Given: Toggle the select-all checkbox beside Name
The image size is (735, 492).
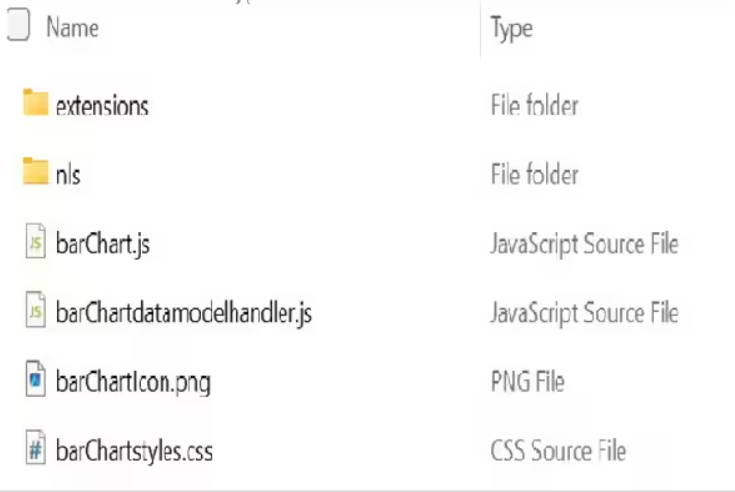Looking at the screenshot, I should pos(17,27).
